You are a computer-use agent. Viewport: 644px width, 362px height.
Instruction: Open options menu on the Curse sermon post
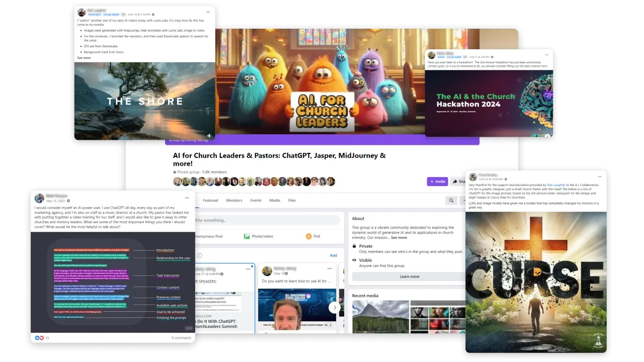(599, 177)
